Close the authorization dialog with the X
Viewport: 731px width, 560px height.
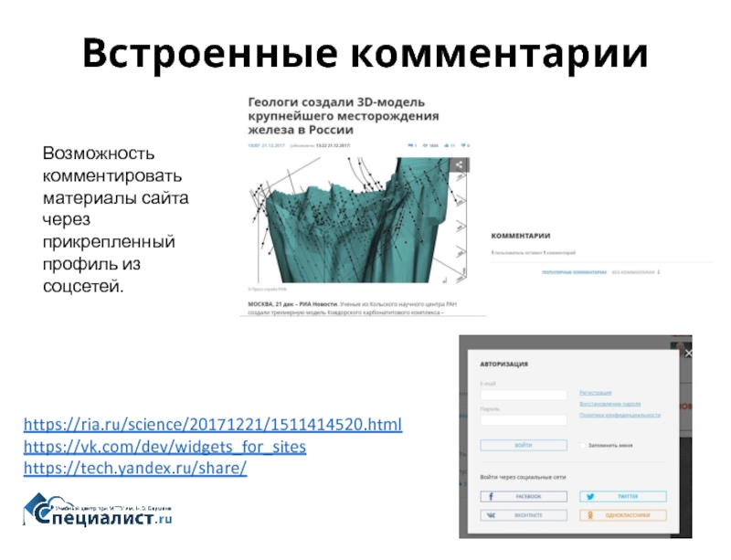(x=688, y=354)
